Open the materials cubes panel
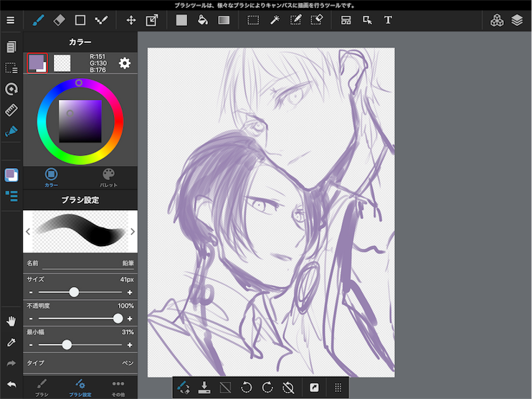 click(497, 20)
